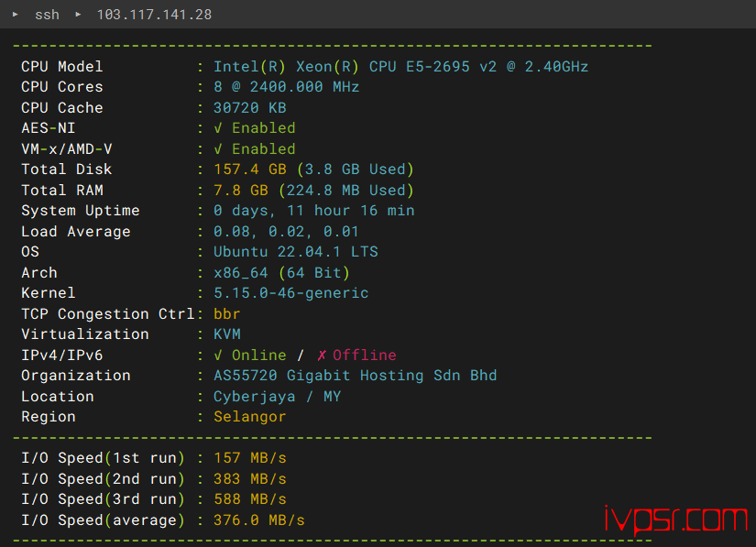The height and width of the screenshot is (547, 756).
Task: Click the ssh breadcrumb in title bar
Action: click(x=47, y=15)
